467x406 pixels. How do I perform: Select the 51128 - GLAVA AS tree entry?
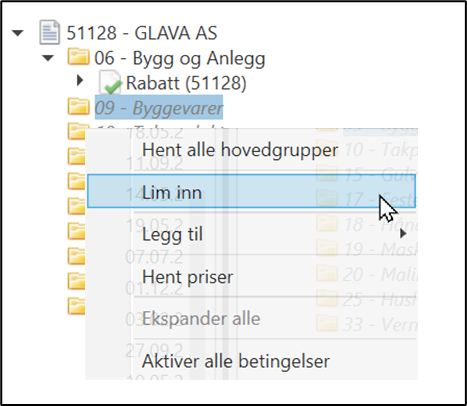(142, 33)
